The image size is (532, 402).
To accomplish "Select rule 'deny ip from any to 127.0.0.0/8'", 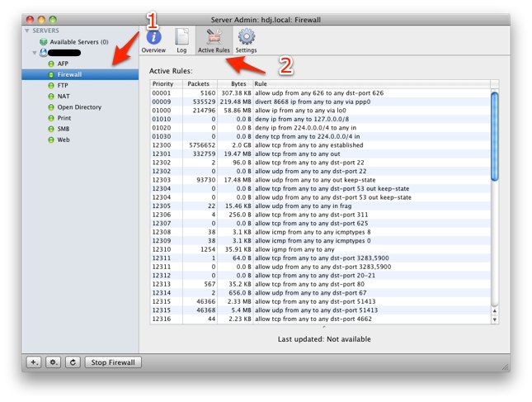I will (320, 119).
